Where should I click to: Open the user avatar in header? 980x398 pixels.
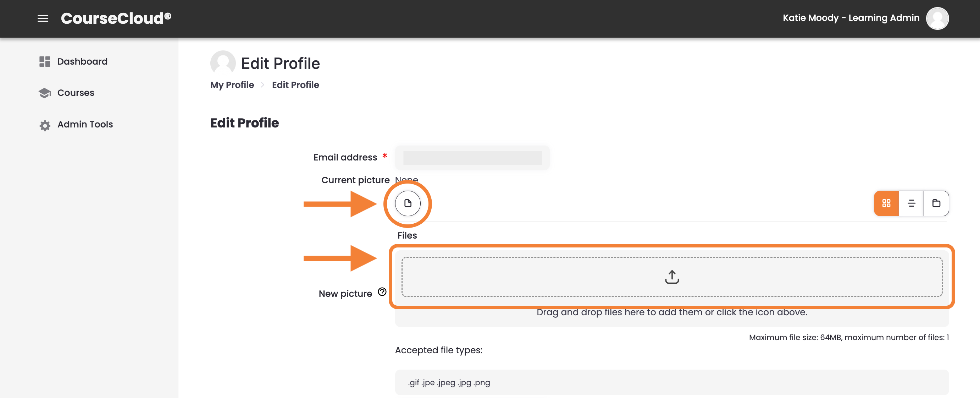click(x=937, y=18)
